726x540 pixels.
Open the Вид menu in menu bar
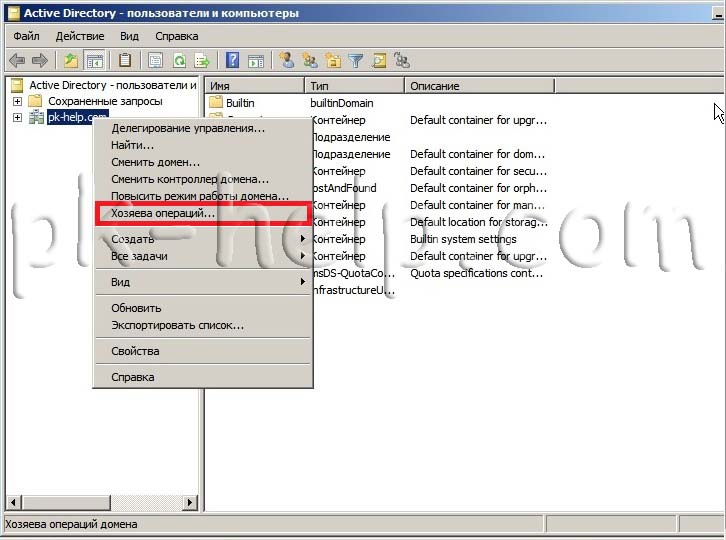[x=129, y=36]
